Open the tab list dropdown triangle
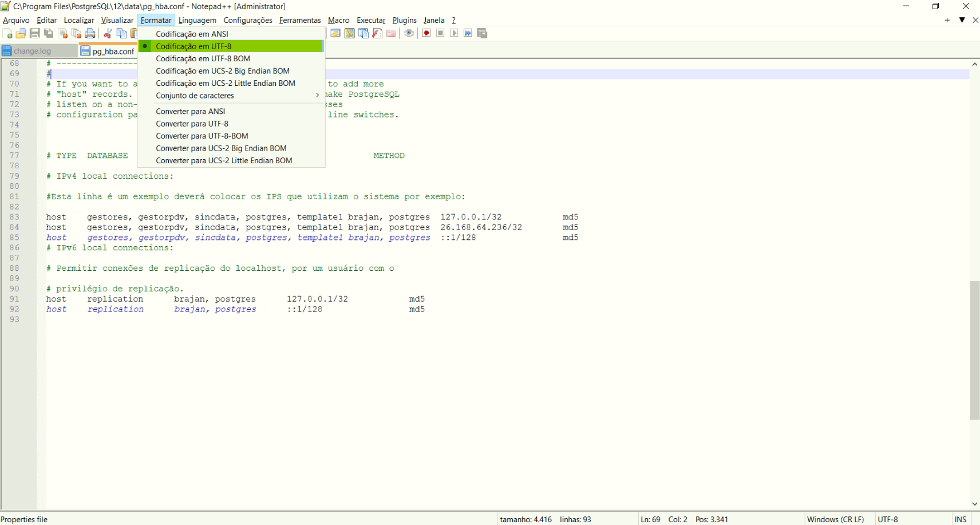The width and height of the screenshot is (980, 525). [x=962, y=20]
